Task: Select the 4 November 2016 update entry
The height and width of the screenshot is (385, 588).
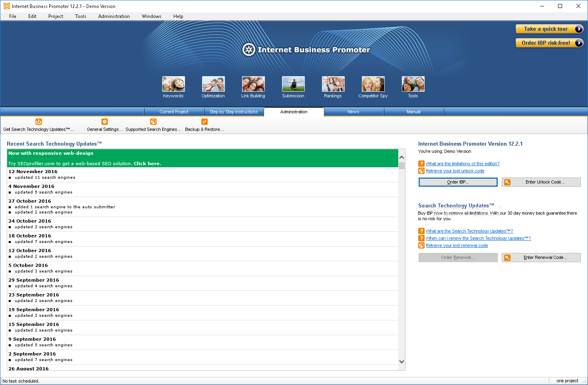Action: coord(203,189)
